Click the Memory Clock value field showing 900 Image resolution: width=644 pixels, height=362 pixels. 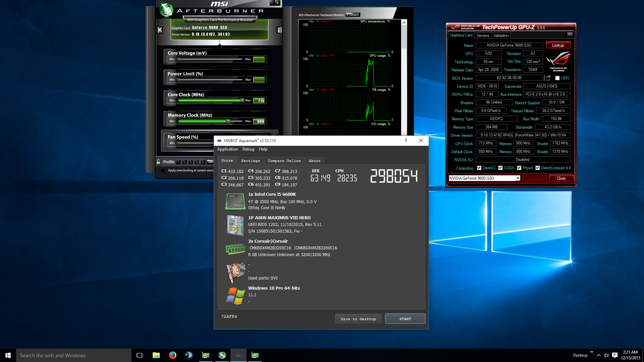(259, 121)
